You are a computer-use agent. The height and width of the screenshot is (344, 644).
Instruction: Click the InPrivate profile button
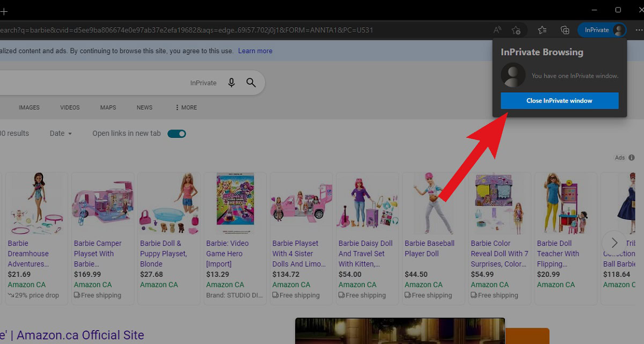(x=602, y=30)
